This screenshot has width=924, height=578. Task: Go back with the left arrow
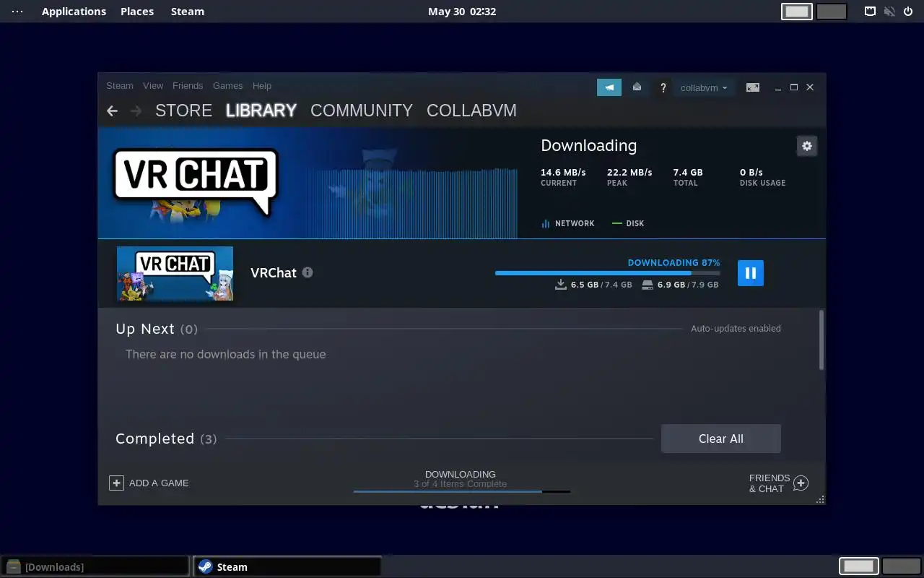[112, 111]
